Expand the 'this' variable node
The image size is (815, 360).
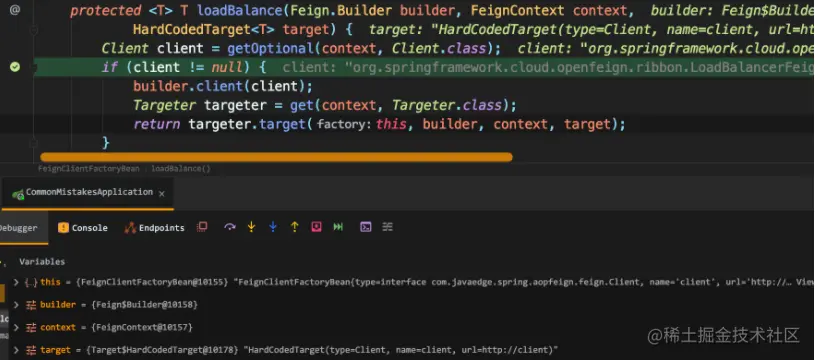(x=16, y=282)
